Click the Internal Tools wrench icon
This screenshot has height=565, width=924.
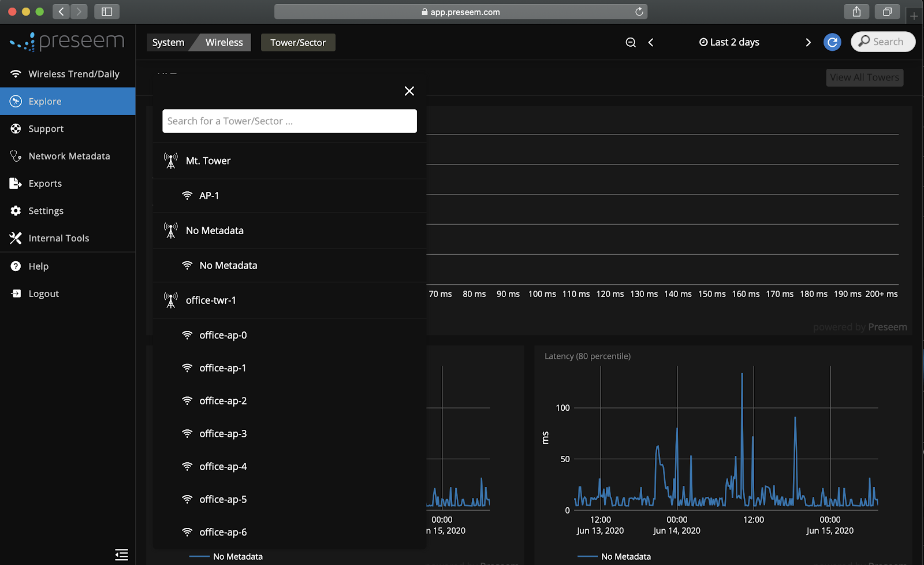(16, 238)
